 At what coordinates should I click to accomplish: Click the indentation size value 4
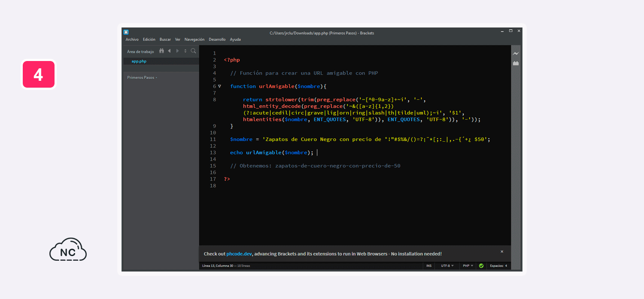[506, 266]
